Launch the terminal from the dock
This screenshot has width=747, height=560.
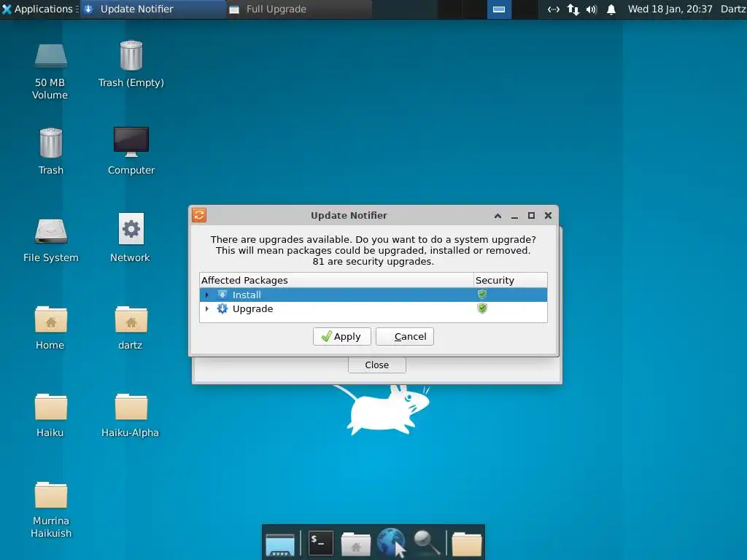[321, 542]
